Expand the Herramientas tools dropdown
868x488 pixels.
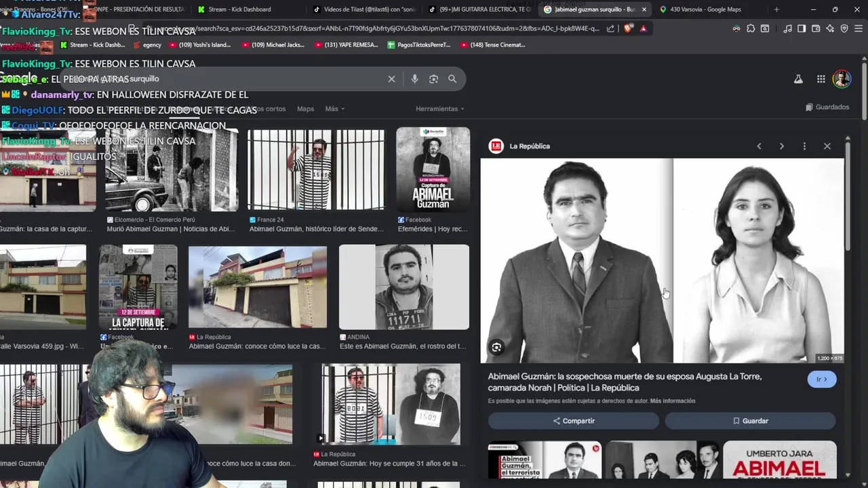point(439,108)
